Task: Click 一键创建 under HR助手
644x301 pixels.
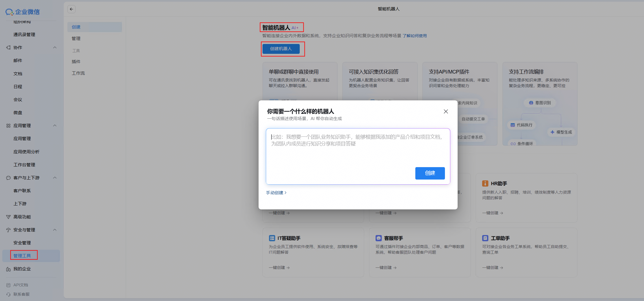Action: [x=493, y=213]
